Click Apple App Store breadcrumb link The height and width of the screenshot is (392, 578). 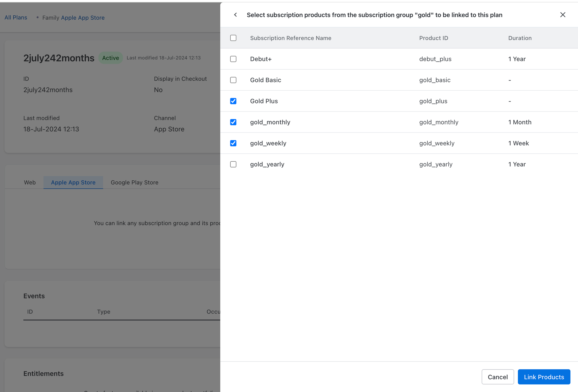(83, 18)
